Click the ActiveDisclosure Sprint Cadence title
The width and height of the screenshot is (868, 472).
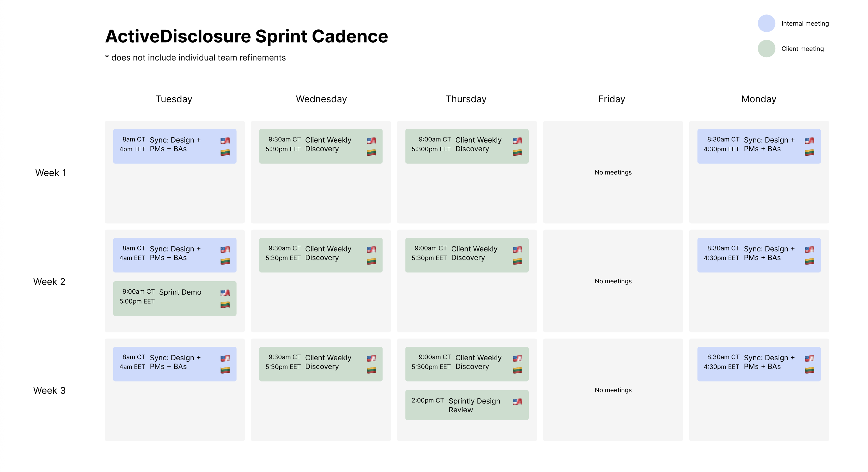coord(246,36)
